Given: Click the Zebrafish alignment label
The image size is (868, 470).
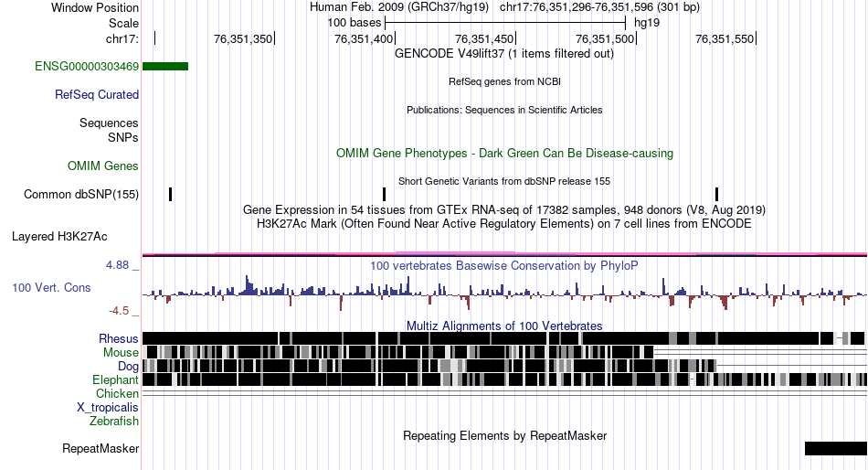Looking at the screenshot, I should click(x=114, y=422).
